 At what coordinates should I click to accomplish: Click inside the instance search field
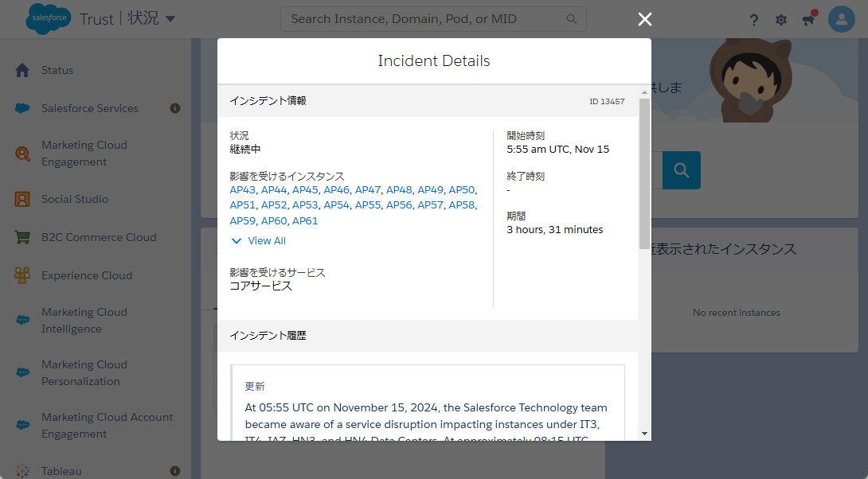coord(422,18)
